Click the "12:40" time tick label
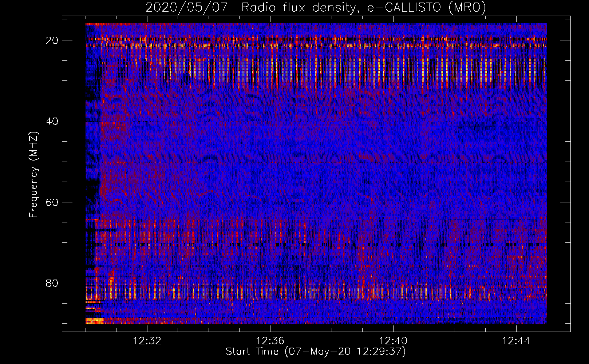The height and width of the screenshot is (364, 589). (393, 341)
